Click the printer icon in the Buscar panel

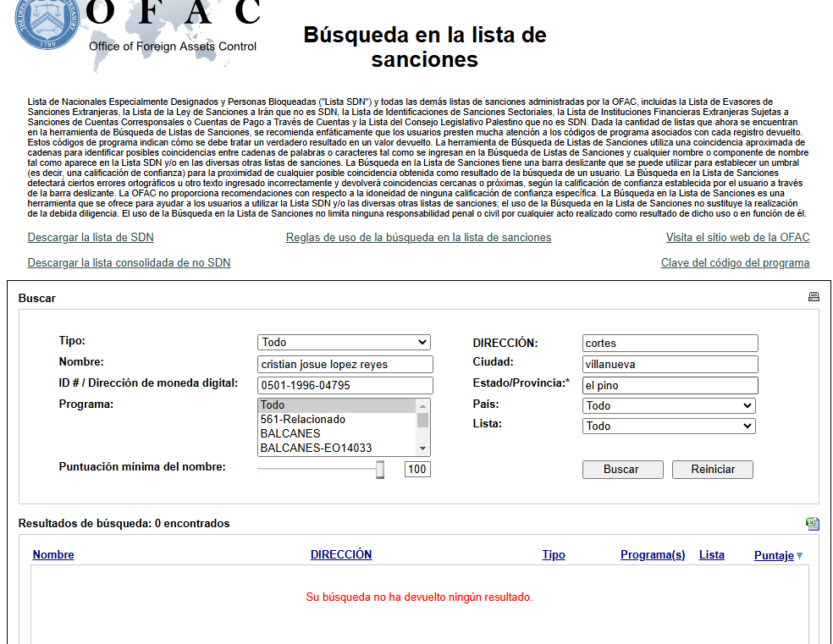click(814, 297)
